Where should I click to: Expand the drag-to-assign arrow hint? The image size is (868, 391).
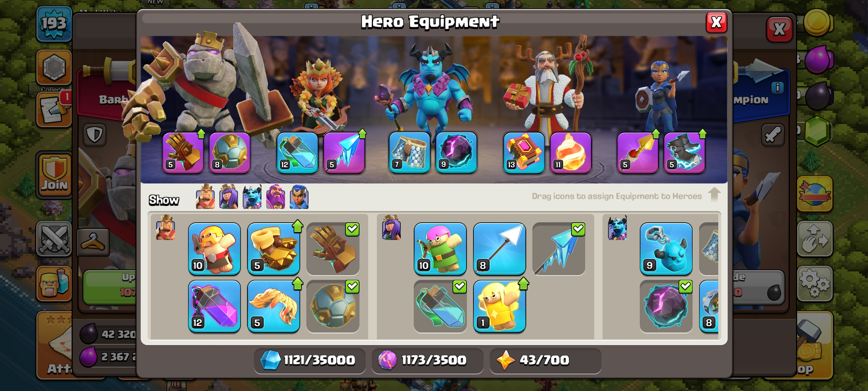point(714,195)
